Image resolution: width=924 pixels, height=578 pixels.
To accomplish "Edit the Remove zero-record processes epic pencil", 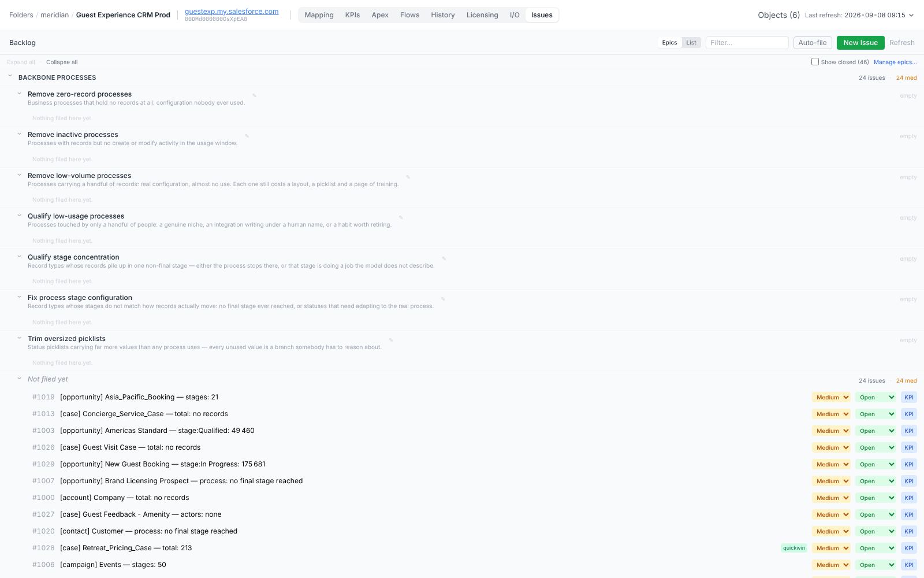I will 254,95.
